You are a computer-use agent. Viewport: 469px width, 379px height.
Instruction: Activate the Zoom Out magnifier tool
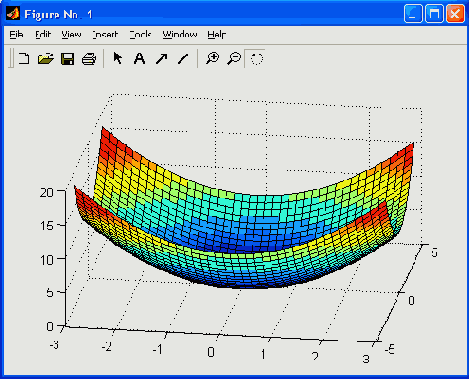(x=234, y=58)
